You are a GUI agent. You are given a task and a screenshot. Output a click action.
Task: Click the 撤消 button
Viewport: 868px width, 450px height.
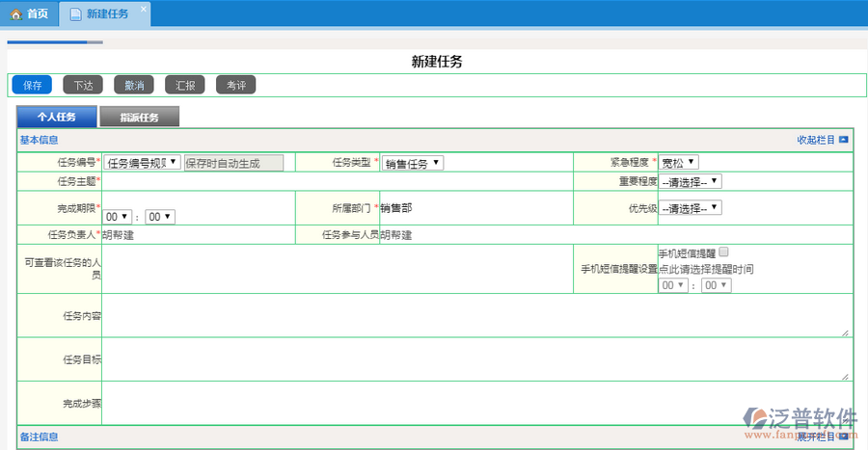pyautogui.click(x=134, y=85)
